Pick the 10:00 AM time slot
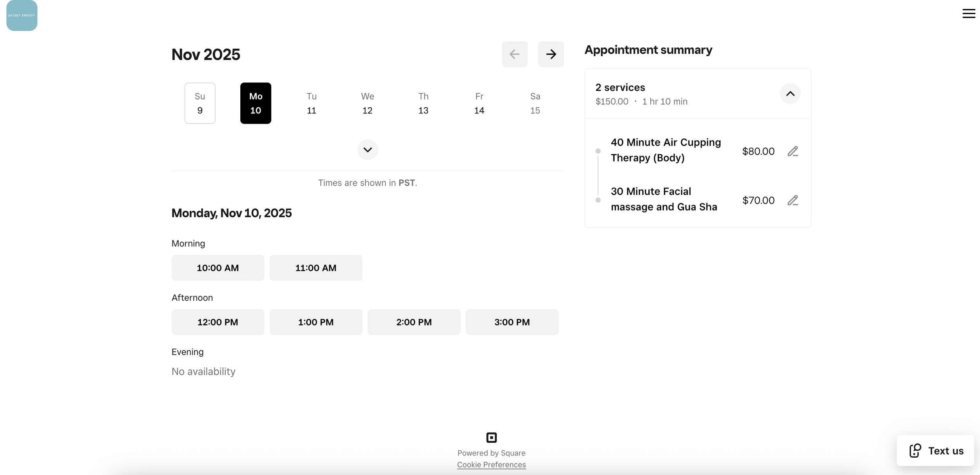 (x=218, y=268)
